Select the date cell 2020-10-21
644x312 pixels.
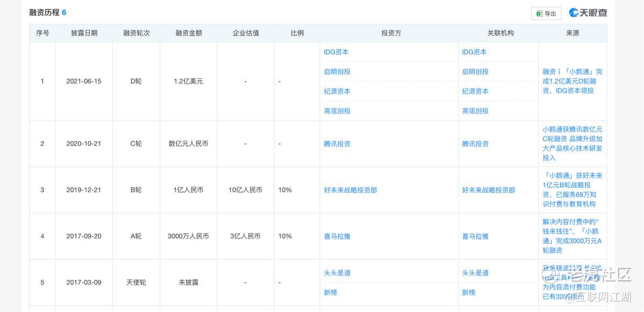click(84, 144)
